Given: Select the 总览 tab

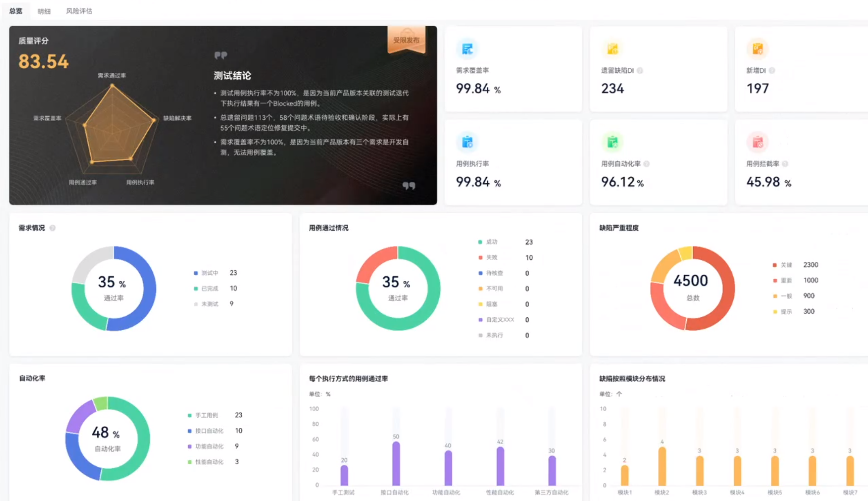Looking at the screenshot, I should point(16,11).
